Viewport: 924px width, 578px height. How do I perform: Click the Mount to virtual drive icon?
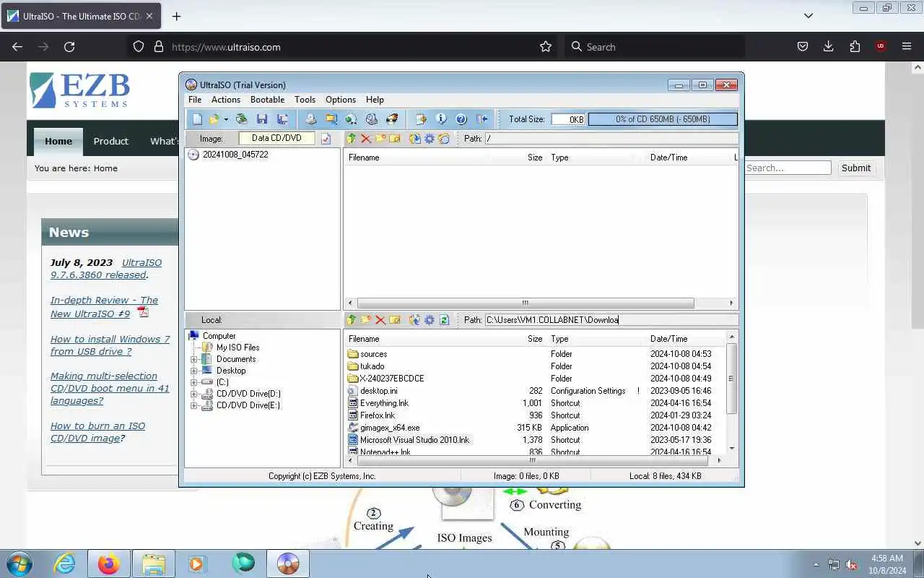point(372,119)
